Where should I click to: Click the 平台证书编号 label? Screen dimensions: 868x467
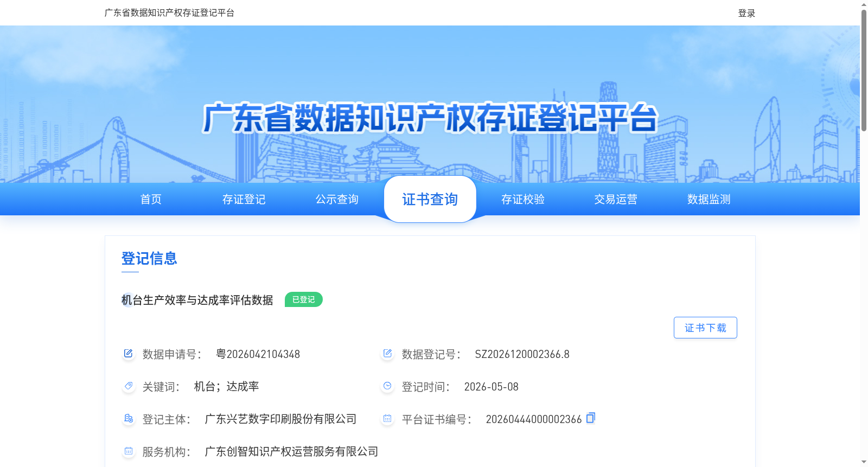click(x=437, y=419)
